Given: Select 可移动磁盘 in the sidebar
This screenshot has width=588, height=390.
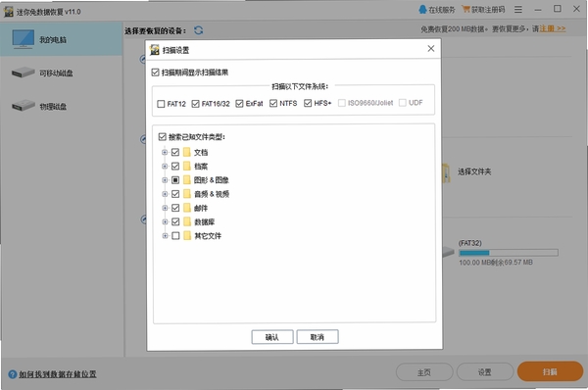Looking at the screenshot, I should click(61, 73).
